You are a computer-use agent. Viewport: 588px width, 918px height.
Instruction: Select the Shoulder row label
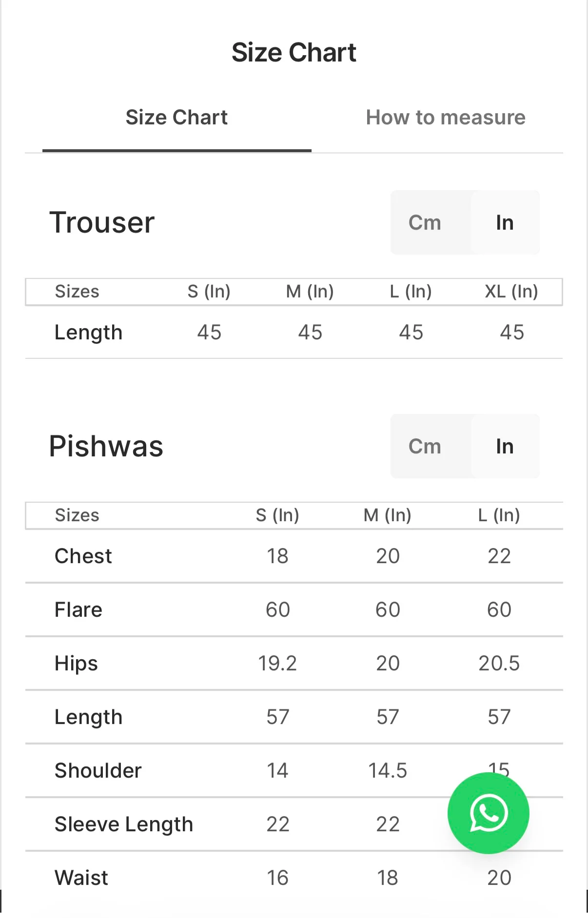[x=98, y=771]
